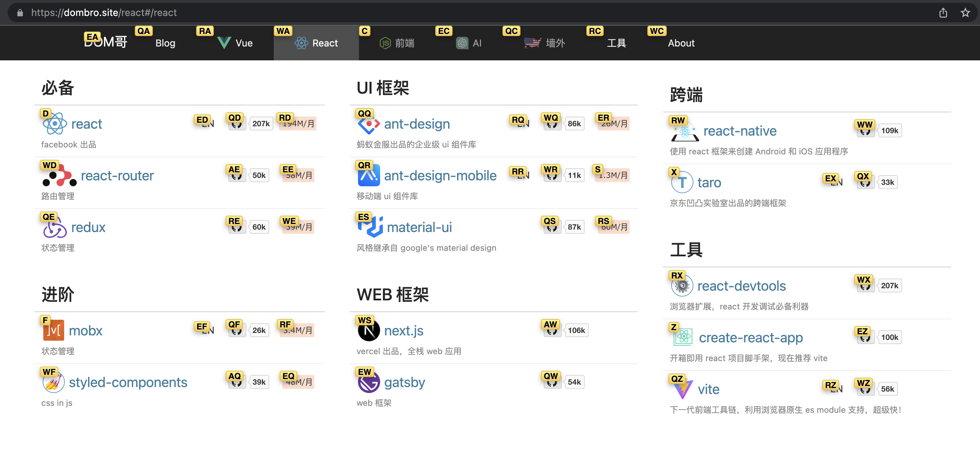Open the create-react-app link

[x=751, y=337]
